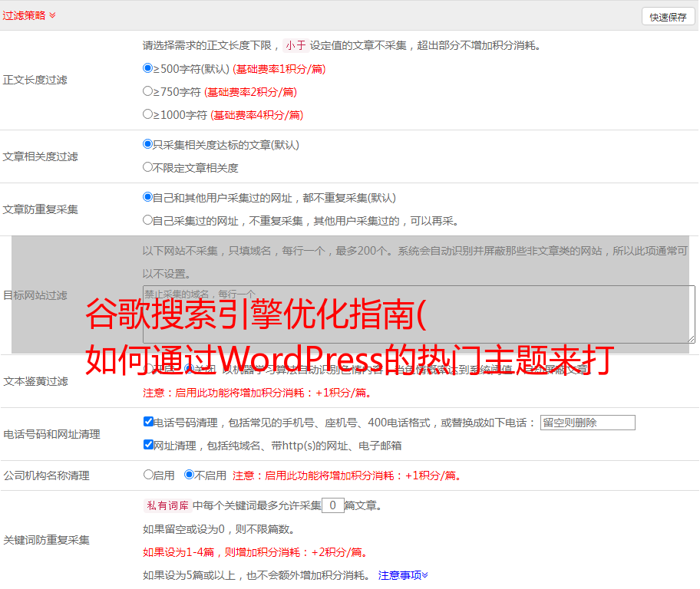Screen dimensions: 700x589
Task: Select 不启用 for 公司机构名称清理
Action: (190, 475)
